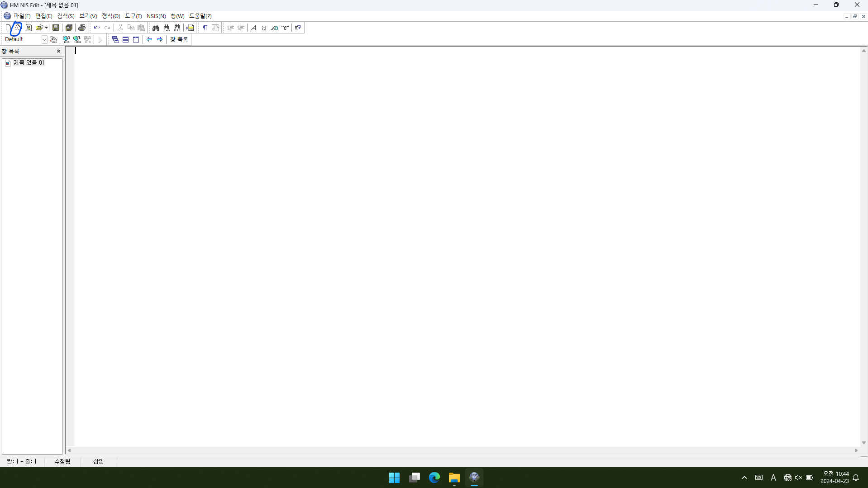Open File Explorer from taskbar
The width and height of the screenshot is (868, 488).
pyautogui.click(x=454, y=478)
